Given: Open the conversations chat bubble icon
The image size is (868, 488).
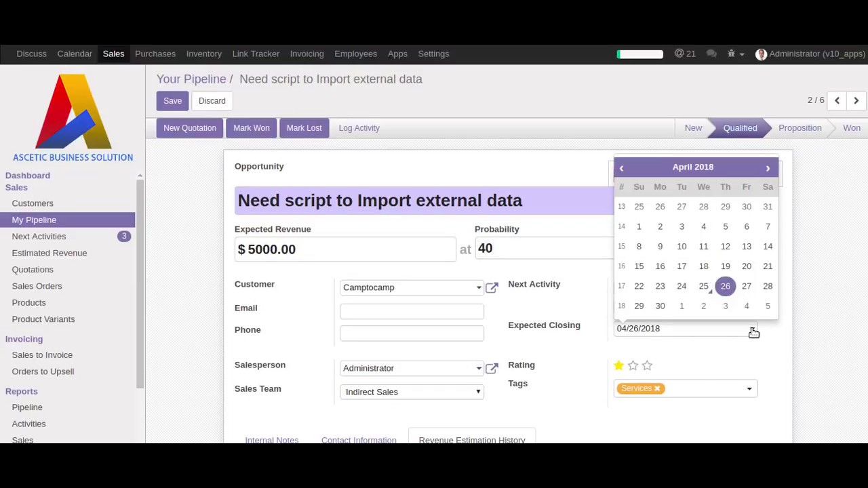Looking at the screenshot, I should 711,54.
